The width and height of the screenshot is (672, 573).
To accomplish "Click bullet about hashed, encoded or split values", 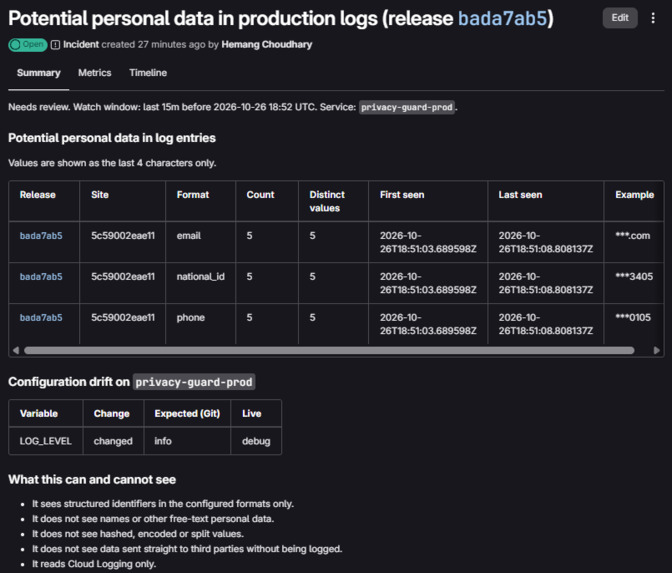I will [138, 534].
